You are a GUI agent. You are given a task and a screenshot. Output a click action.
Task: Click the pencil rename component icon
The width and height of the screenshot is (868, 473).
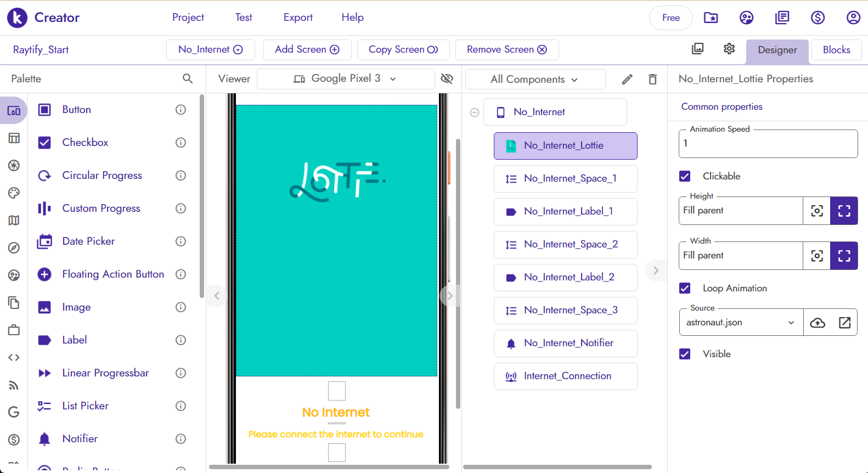click(x=627, y=80)
